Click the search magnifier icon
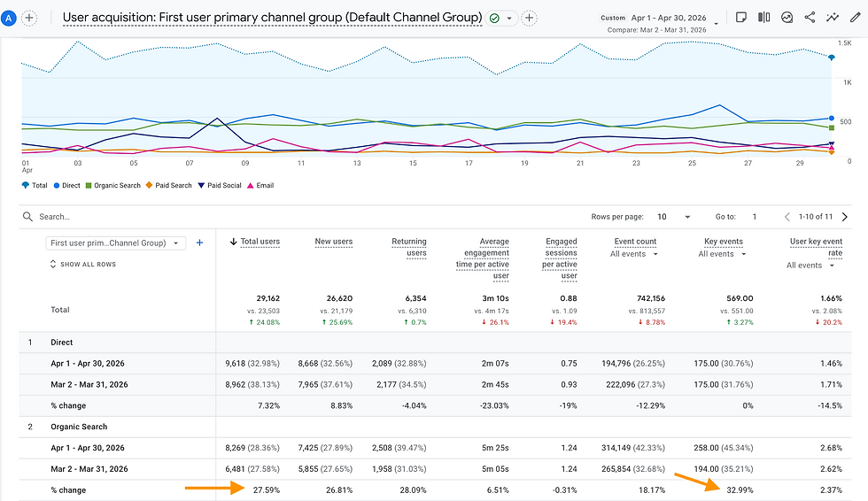 click(x=27, y=217)
